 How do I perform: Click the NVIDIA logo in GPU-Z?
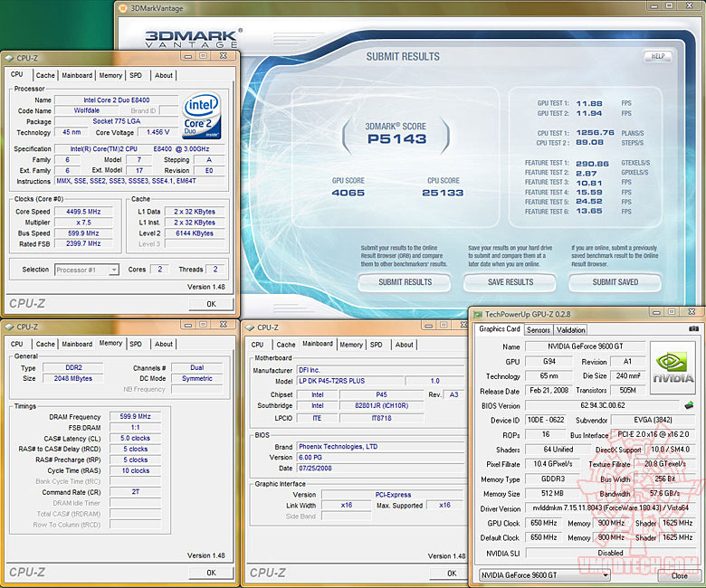point(673,367)
